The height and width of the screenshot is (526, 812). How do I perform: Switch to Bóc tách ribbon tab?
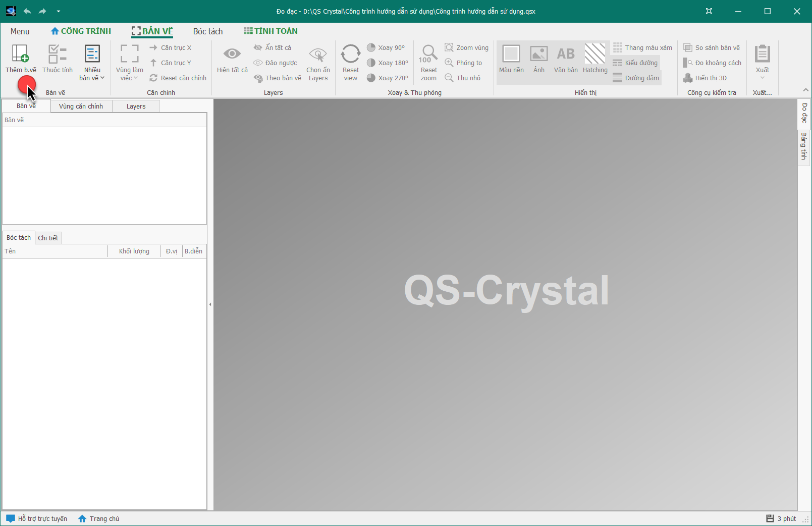(x=208, y=31)
